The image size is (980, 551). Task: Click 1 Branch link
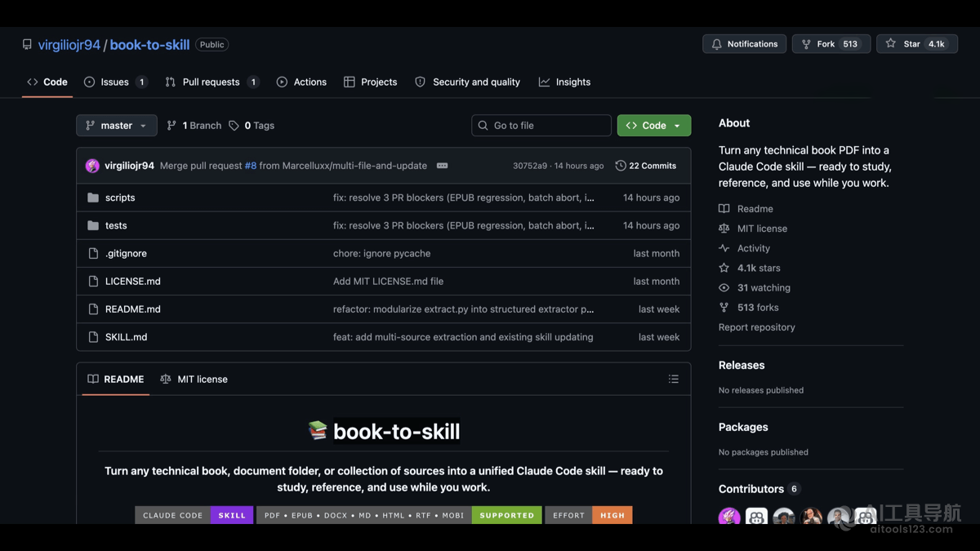point(194,126)
